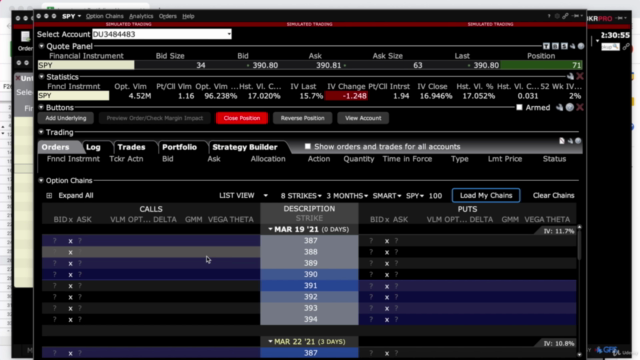The height and width of the screenshot is (360, 640).
Task: Collapse the Quote Panel section
Action: coord(41,46)
